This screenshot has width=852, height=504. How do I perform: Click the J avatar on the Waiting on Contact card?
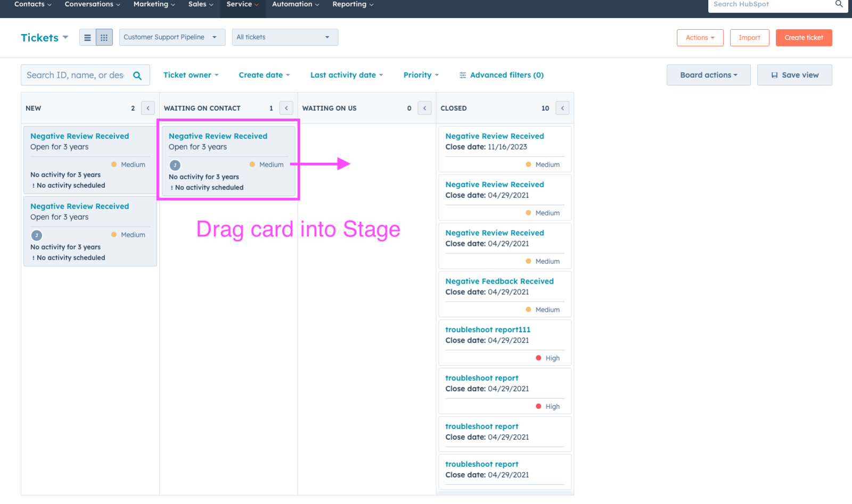pos(175,165)
